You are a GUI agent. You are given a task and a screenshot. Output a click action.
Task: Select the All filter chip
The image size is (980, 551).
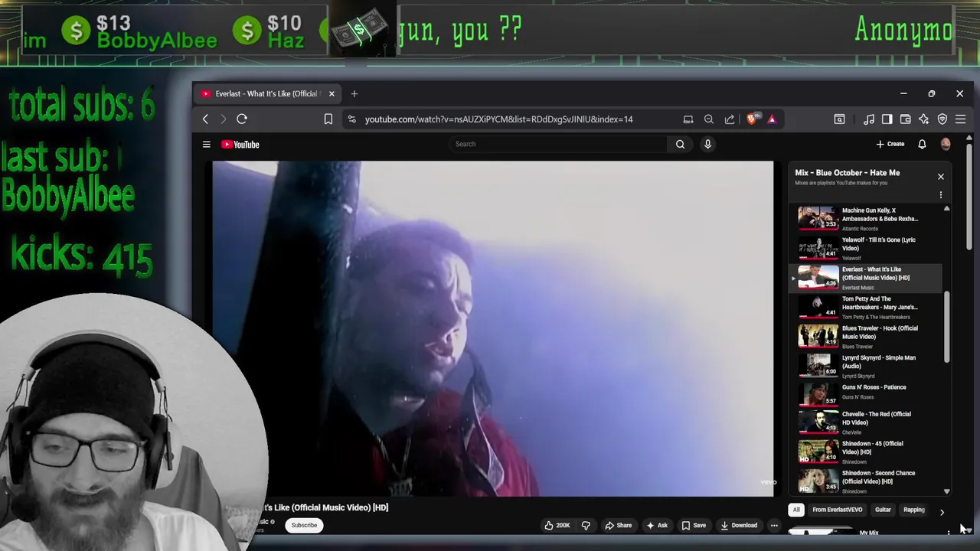(x=796, y=510)
